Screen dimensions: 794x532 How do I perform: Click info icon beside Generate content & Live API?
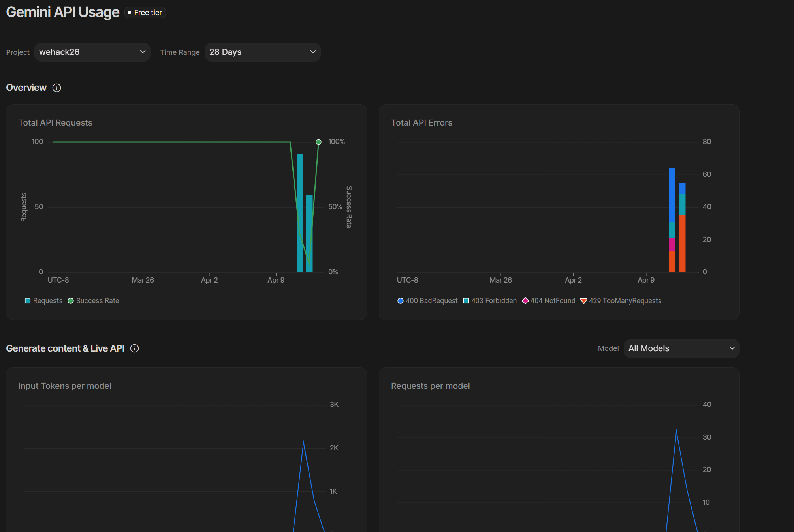pyautogui.click(x=134, y=348)
